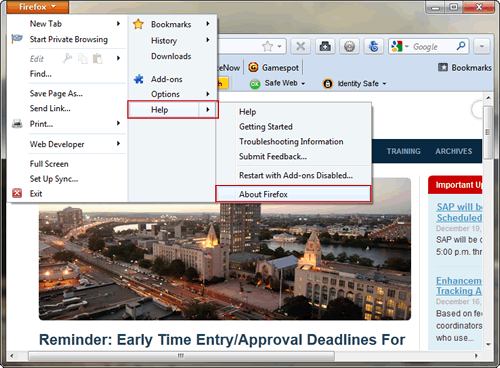Open the SAP will be Scheduled link
This screenshot has height=368, width=500.
click(x=459, y=212)
